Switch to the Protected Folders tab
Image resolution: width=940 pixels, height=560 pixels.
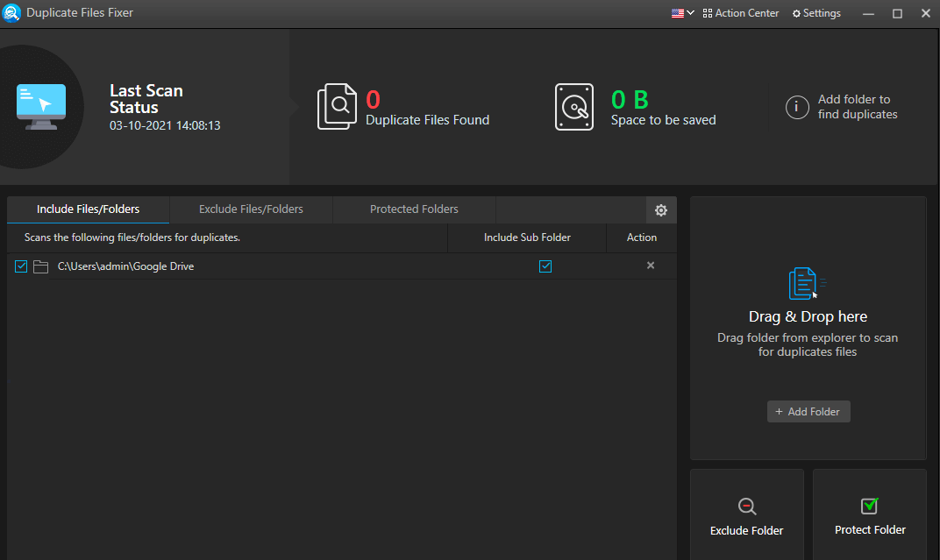(413, 209)
